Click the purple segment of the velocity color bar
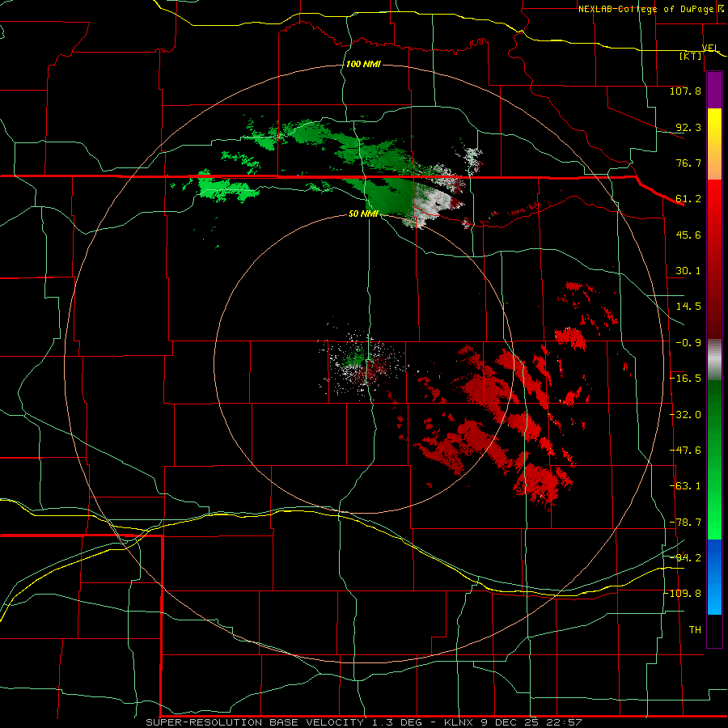This screenshot has height=728, width=728. pos(714,91)
